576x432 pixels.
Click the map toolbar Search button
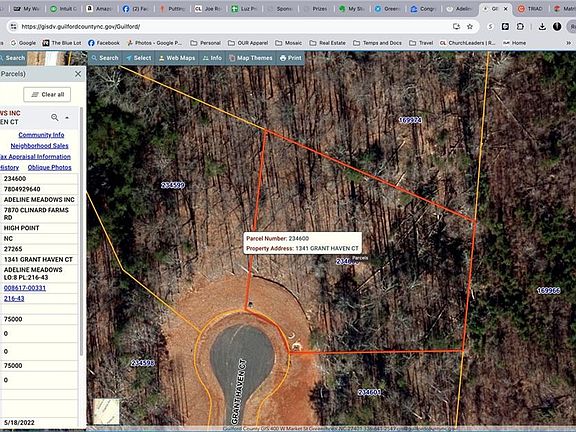pyautogui.click(x=105, y=58)
